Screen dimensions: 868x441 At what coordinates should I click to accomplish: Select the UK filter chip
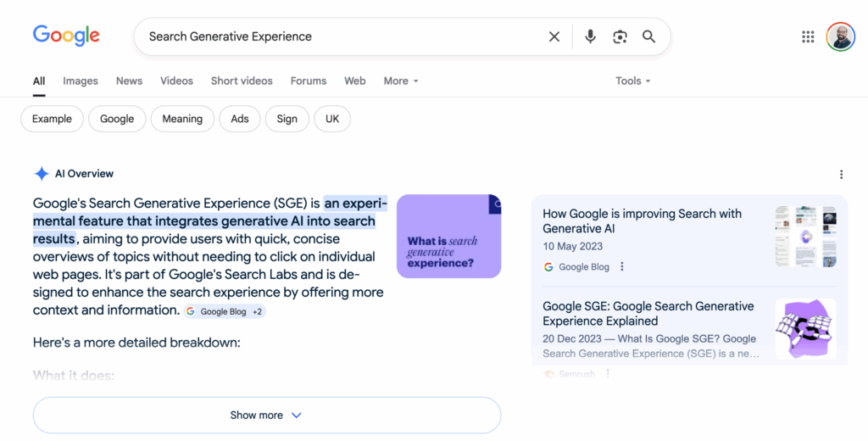click(332, 119)
